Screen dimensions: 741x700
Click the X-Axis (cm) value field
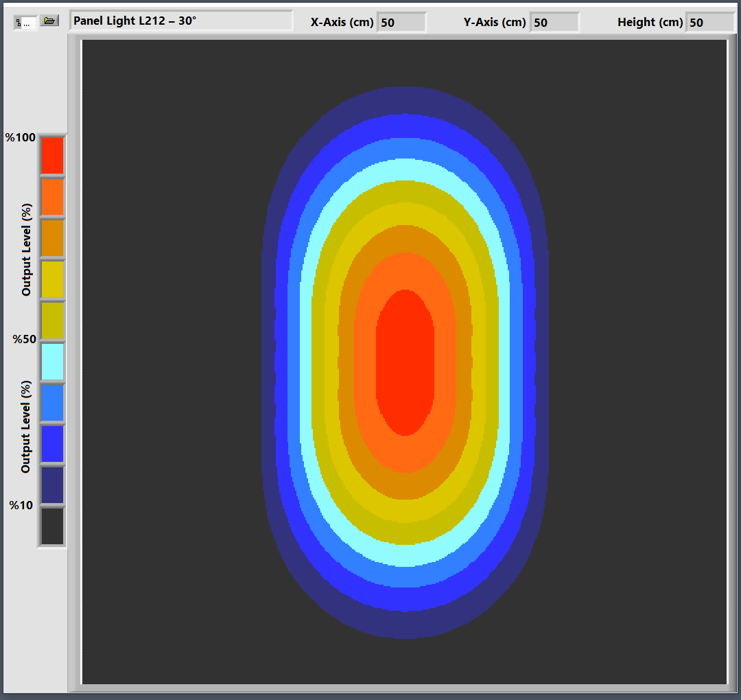pyautogui.click(x=401, y=23)
